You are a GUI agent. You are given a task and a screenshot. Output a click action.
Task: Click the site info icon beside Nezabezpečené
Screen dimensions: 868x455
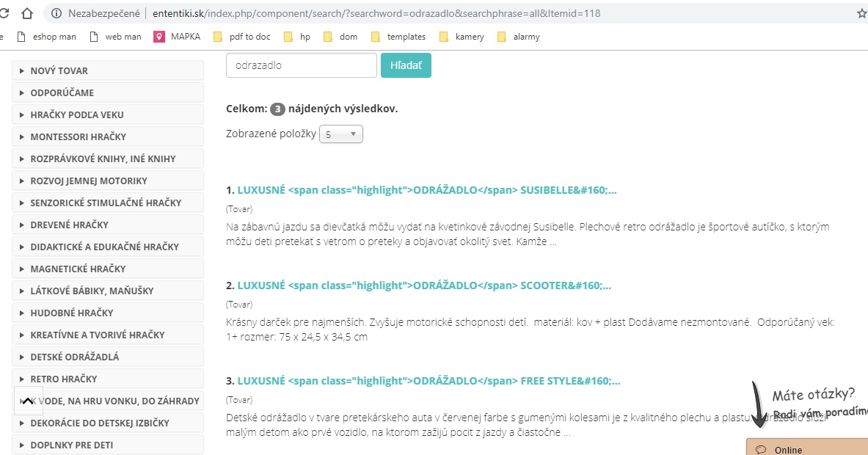[56, 13]
